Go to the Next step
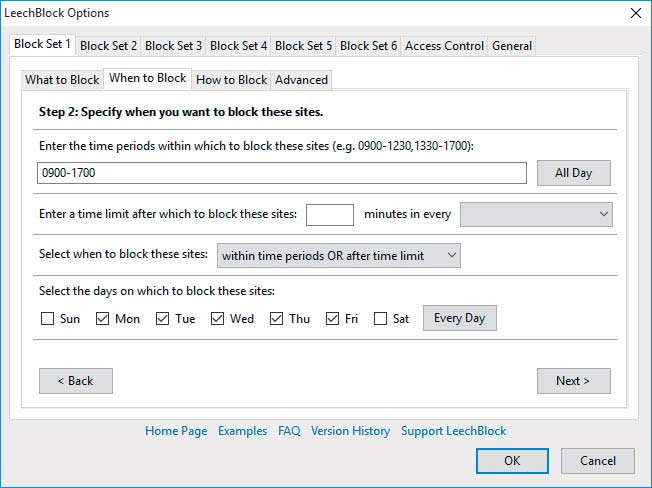 pyautogui.click(x=574, y=381)
